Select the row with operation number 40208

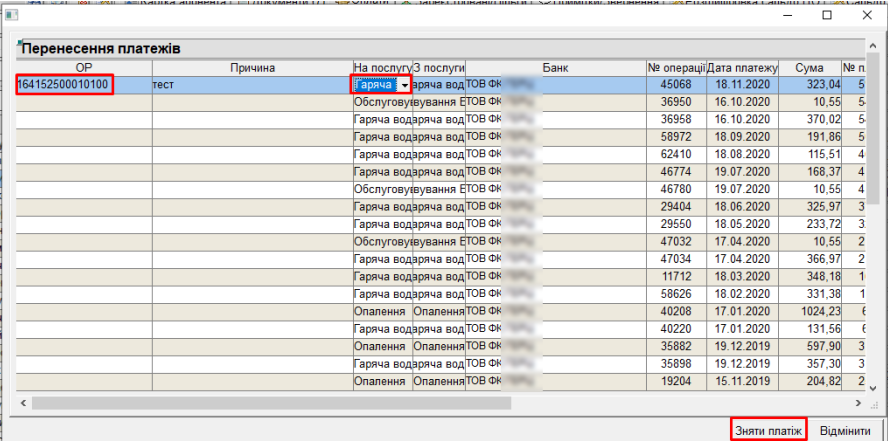tap(676, 310)
